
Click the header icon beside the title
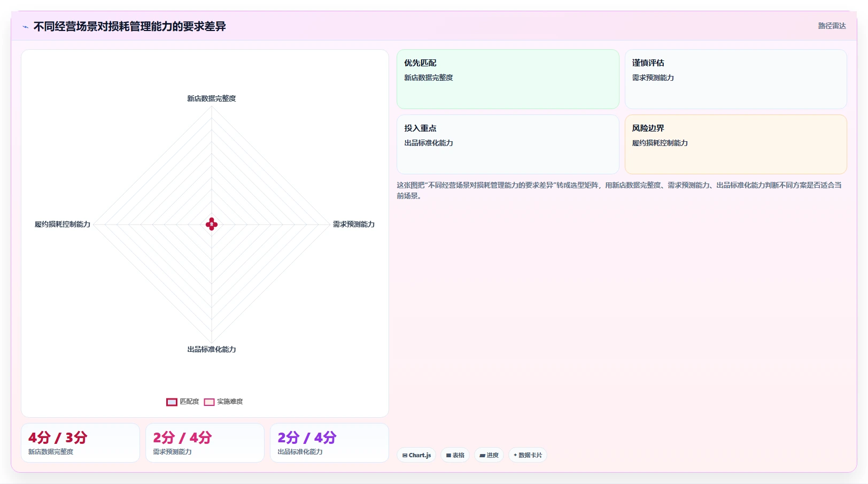(x=26, y=27)
